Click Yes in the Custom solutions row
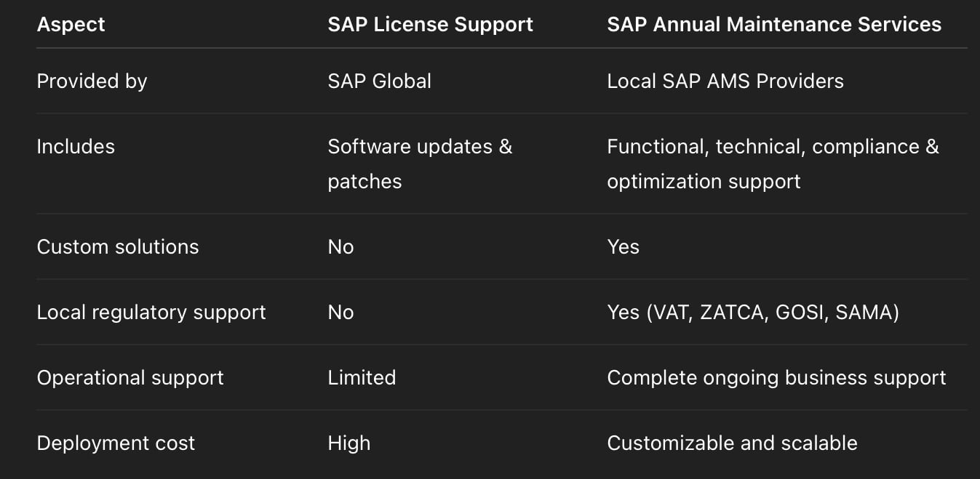This screenshot has width=980, height=479. coord(623,247)
